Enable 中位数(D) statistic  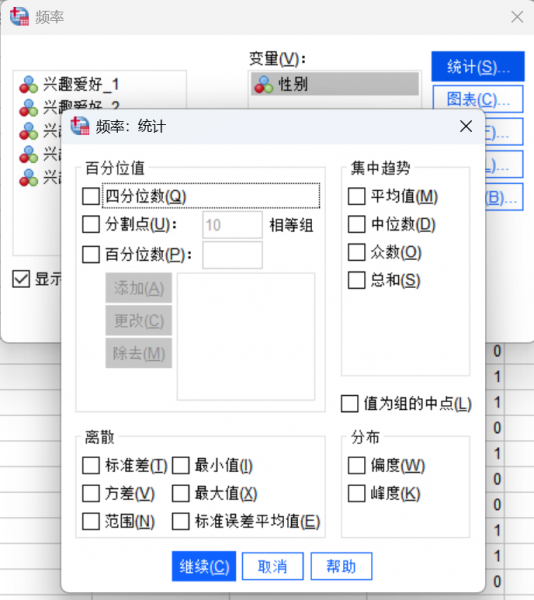(x=357, y=224)
